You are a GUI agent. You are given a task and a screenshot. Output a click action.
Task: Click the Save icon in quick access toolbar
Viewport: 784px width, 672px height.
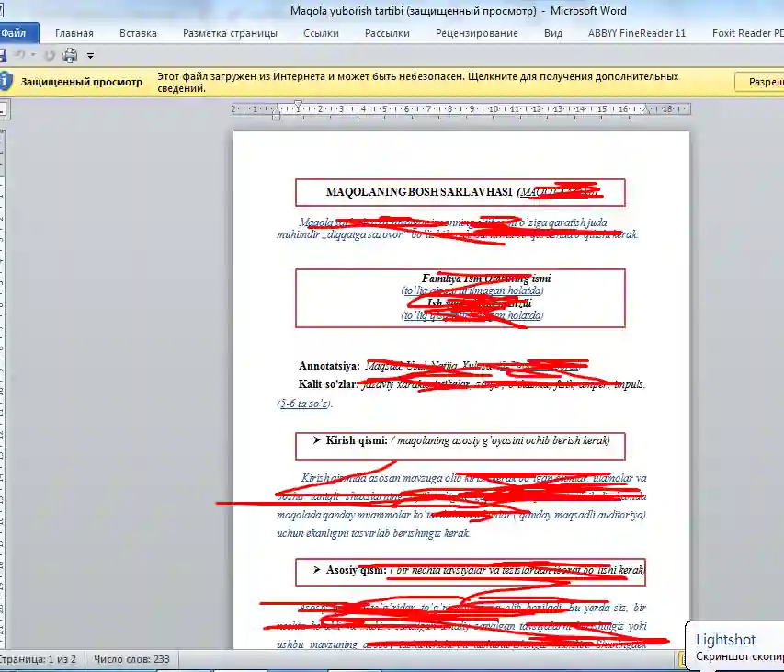click(x=3, y=55)
